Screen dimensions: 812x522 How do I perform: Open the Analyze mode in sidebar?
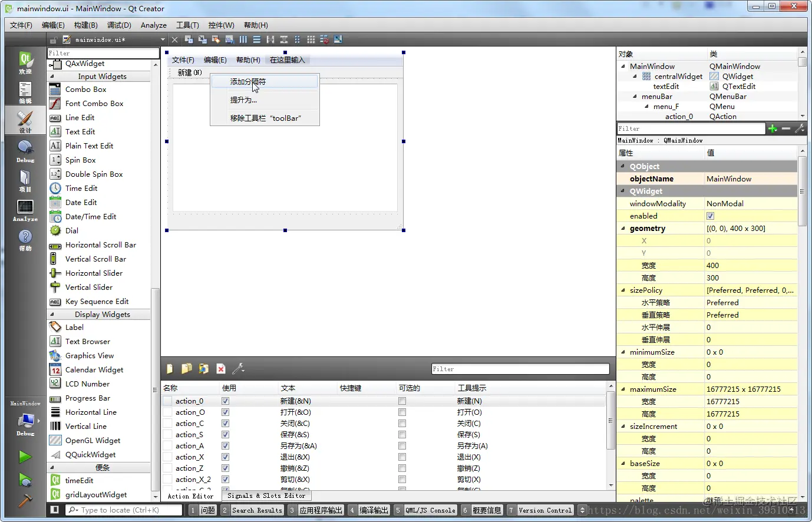pos(25,210)
